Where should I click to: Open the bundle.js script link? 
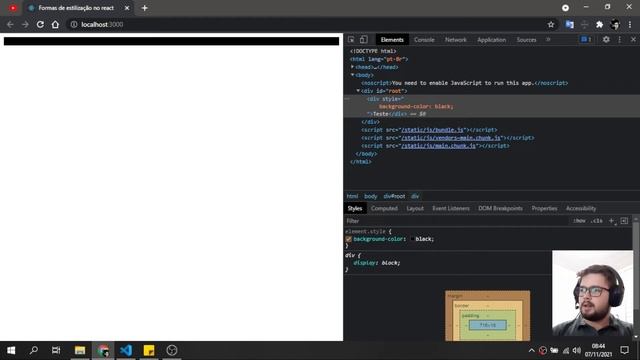click(x=433, y=130)
